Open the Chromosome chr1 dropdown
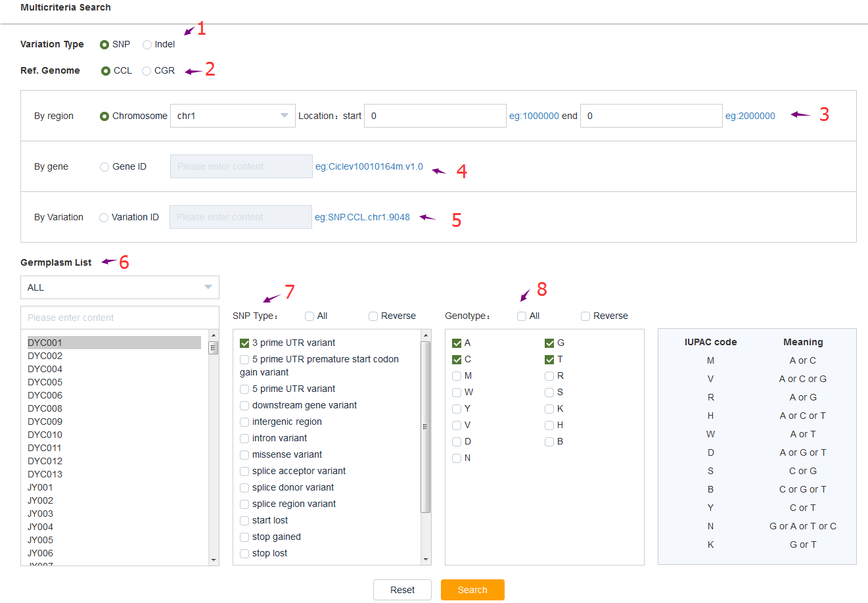 [x=232, y=116]
